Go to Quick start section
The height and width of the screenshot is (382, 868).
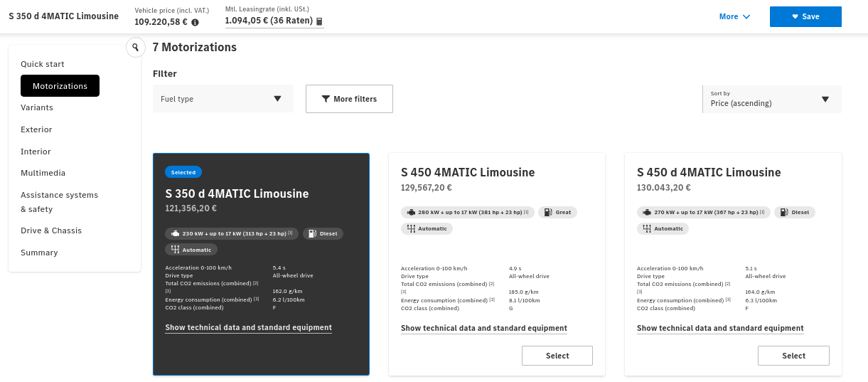click(43, 64)
